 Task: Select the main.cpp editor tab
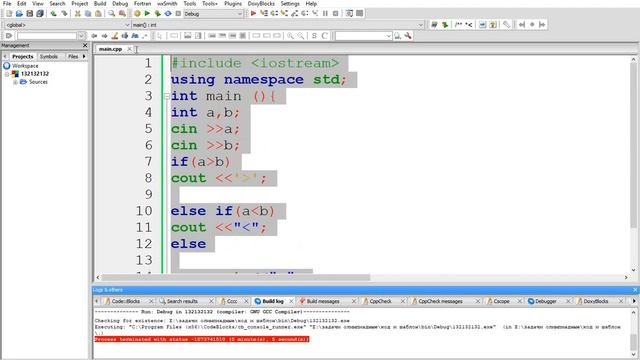[x=110, y=49]
